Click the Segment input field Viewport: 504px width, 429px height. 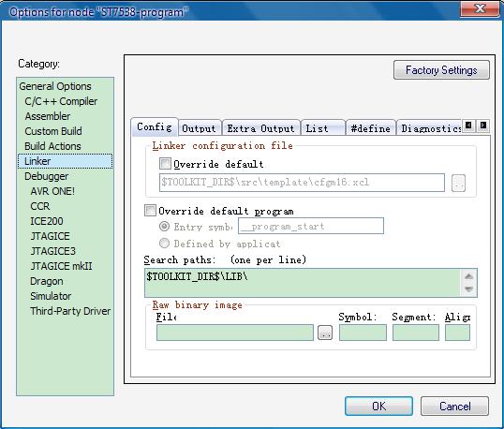[416, 333]
